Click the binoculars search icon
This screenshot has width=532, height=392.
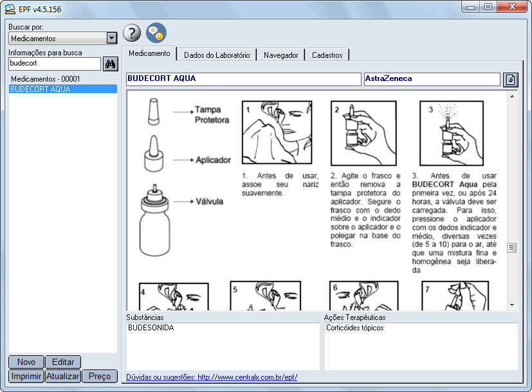click(110, 64)
